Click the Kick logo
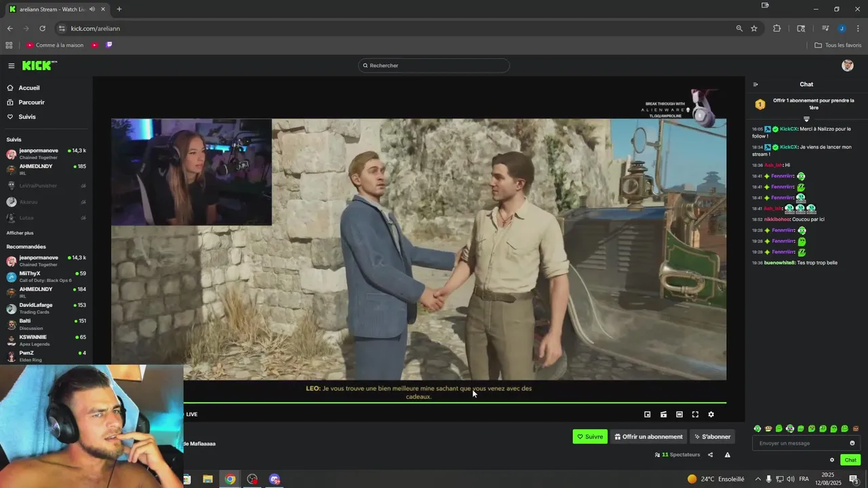 click(x=39, y=66)
